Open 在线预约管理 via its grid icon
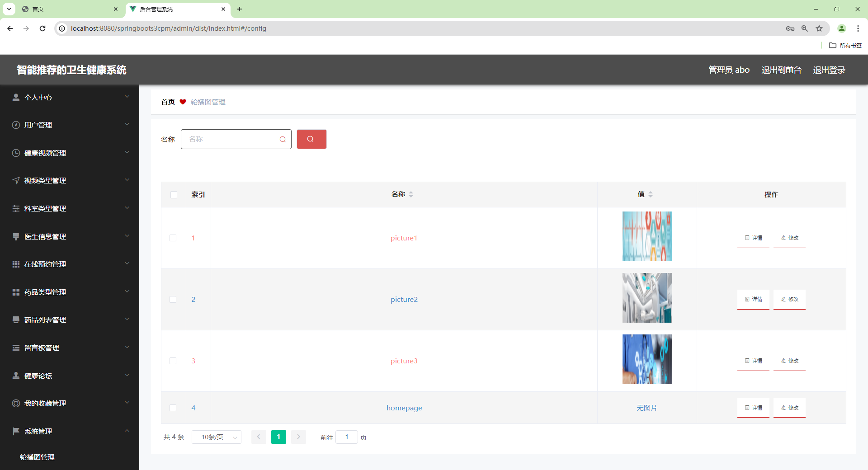Image resolution: width=868 pixels, height=470 pixels. pos(16,264)
